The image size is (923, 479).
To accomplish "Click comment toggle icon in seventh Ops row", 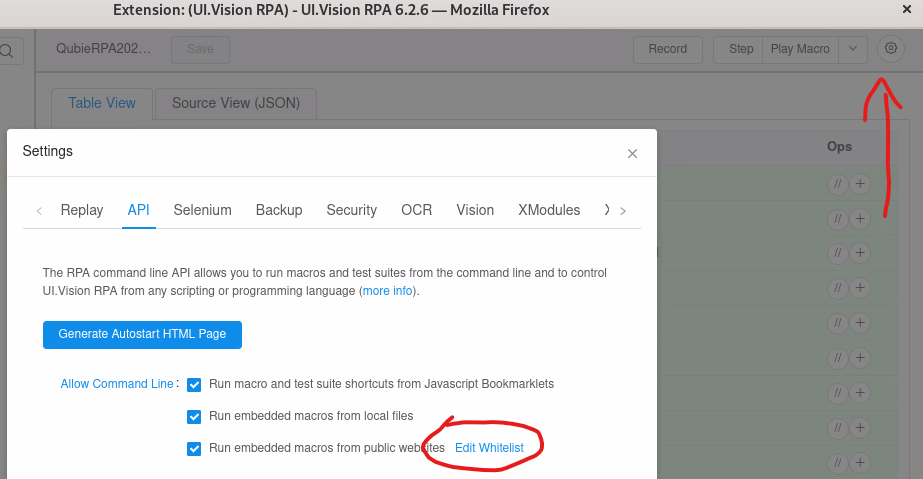I will [x=838, y=392].
